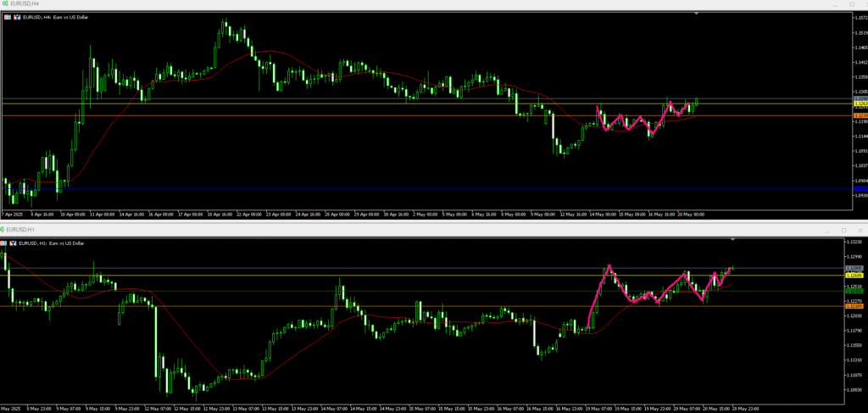
Task: Open Depth of Market icon on H4 chart
Action: (16, 16)
